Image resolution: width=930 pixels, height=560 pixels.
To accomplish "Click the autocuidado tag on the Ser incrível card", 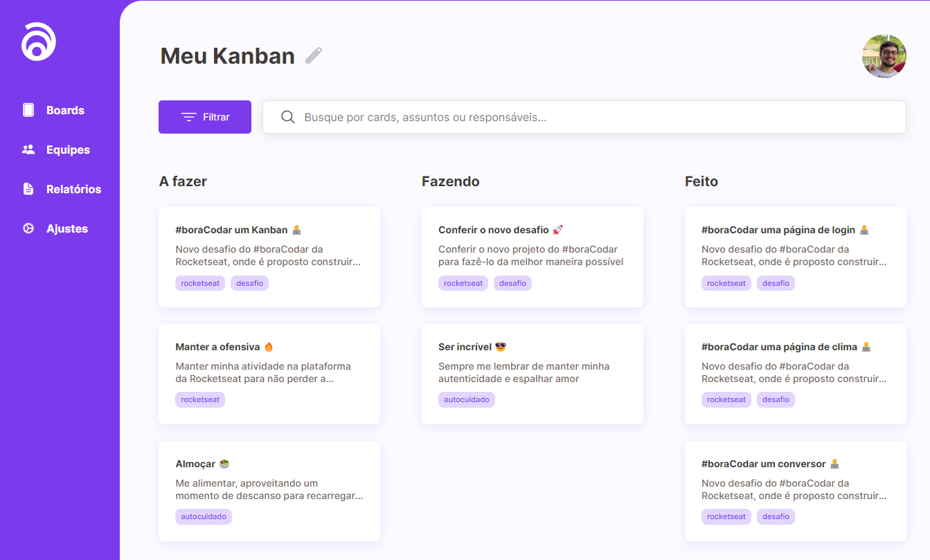I will pos(466,399).
